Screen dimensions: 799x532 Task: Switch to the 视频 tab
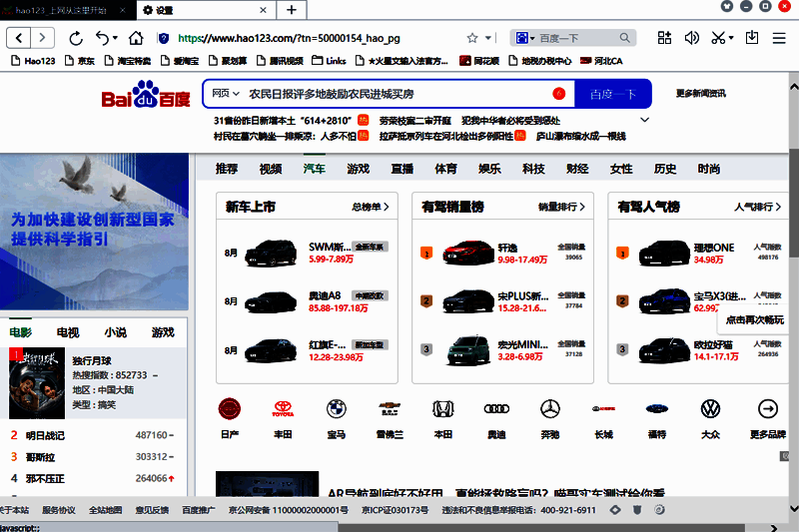point(271,169)
